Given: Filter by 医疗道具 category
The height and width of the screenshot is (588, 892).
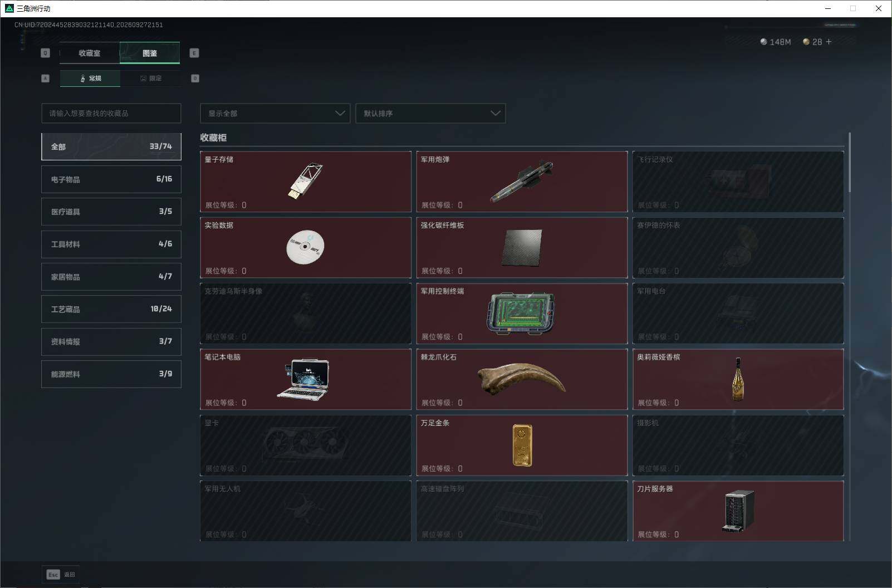Looking at the screenshot, I should [111, 212].
